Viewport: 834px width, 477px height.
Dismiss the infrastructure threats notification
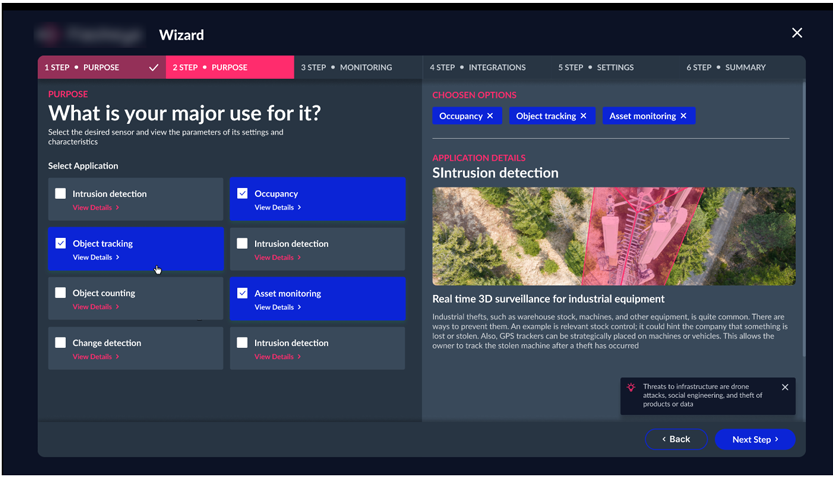click(785, 387)
